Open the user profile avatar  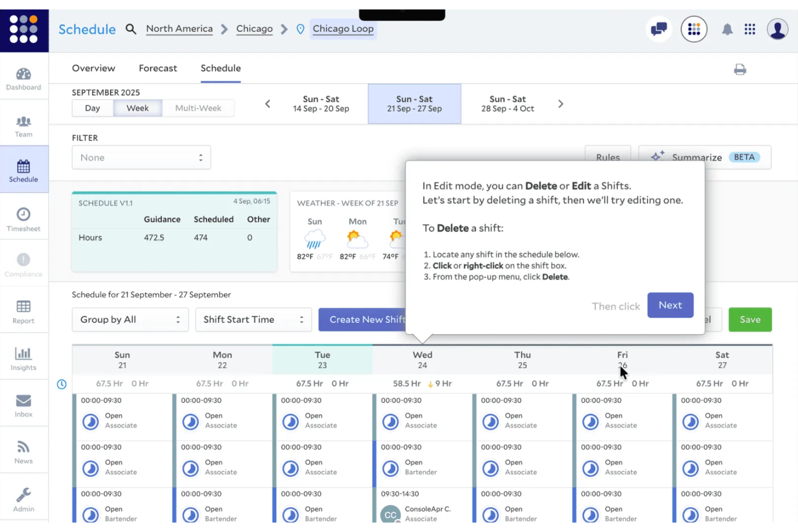pyautogui.click(x=778, y=29)
